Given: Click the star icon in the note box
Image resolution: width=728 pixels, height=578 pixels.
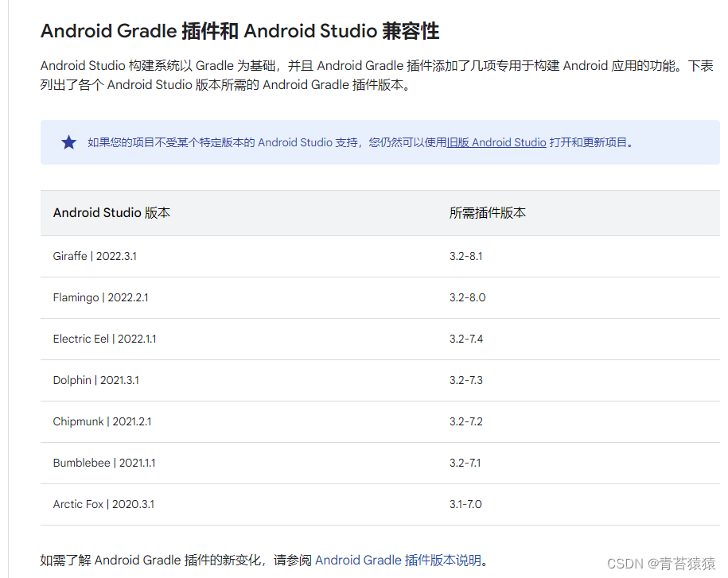Looking at the screenshot, I should point(68,142).
